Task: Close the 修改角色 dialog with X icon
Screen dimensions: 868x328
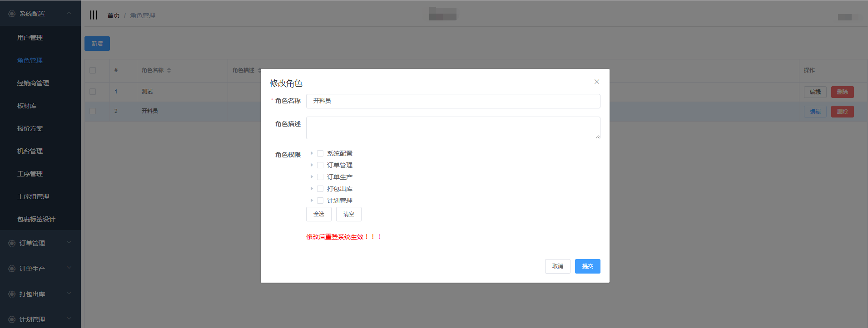Action: click(596, 82)
